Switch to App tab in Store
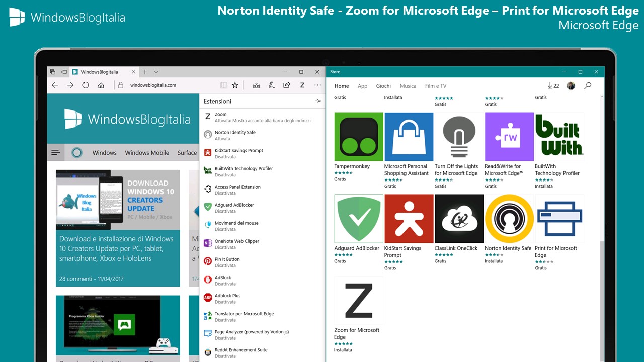The height and width of the screenshot is (362, 644). (x=363, y=86)
